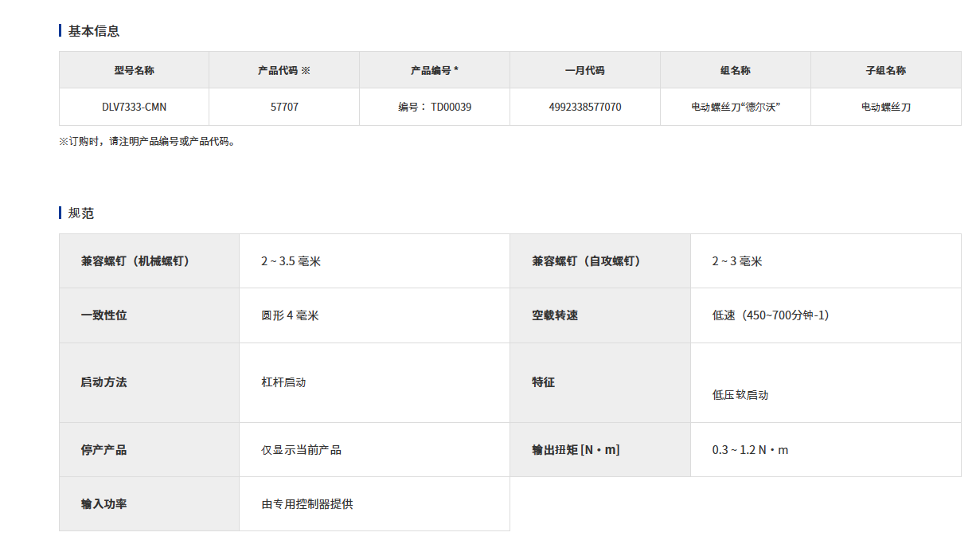Click the 停产产品 label

coord(103,450)
